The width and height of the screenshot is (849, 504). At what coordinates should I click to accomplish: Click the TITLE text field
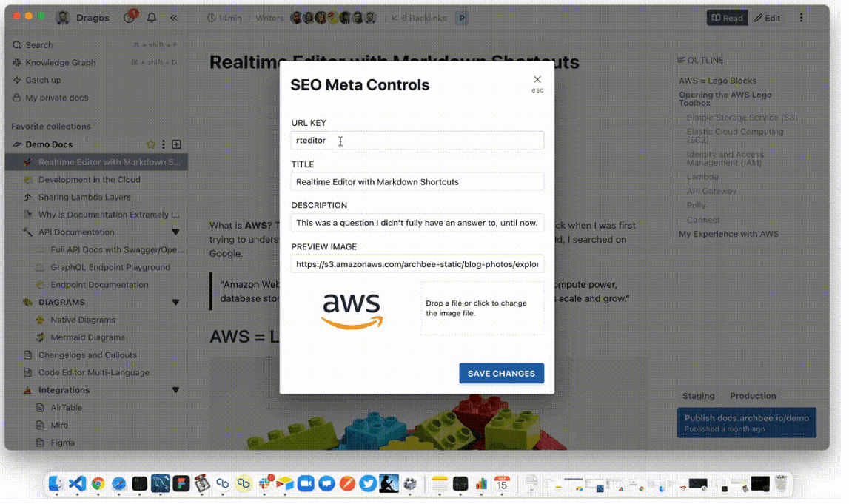[x=417, y=182]
